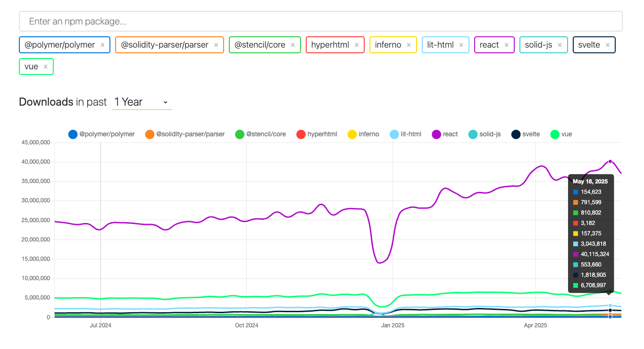Click the '3,182' hyperhtml tooltip value
The height and width of the screenshot is (349, 644).
coord(587,223)
